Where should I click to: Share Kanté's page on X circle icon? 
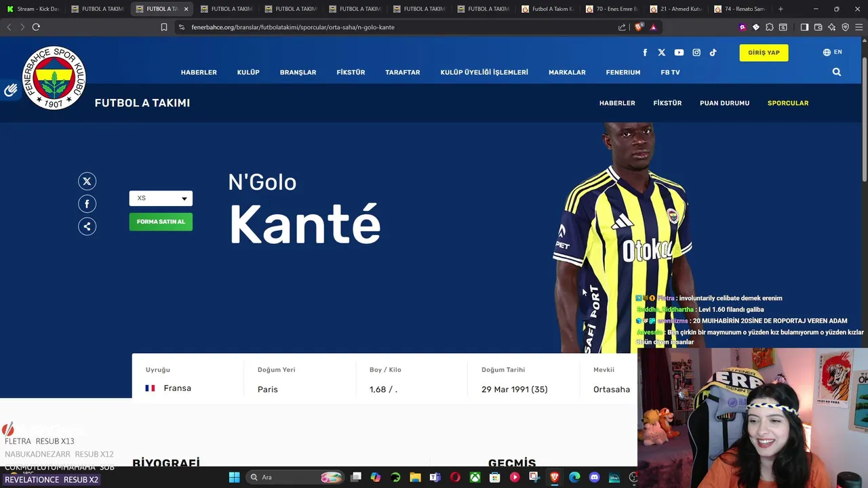click(x=87, y=181)
